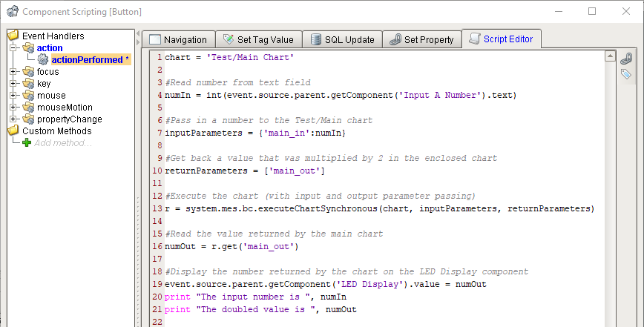Switch to the SQL Update tab
The image size is (644, 327).
click(344, 40)
